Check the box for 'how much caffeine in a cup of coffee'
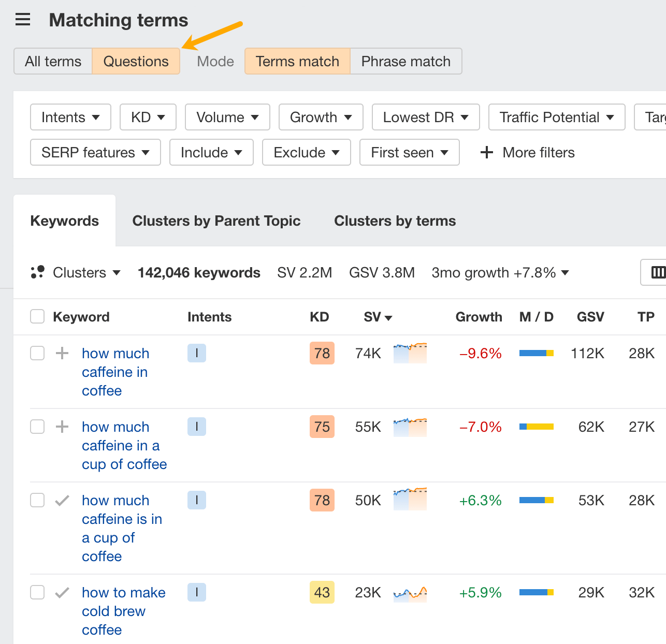Viewport: 666px width, 644px height. [37, 427]
